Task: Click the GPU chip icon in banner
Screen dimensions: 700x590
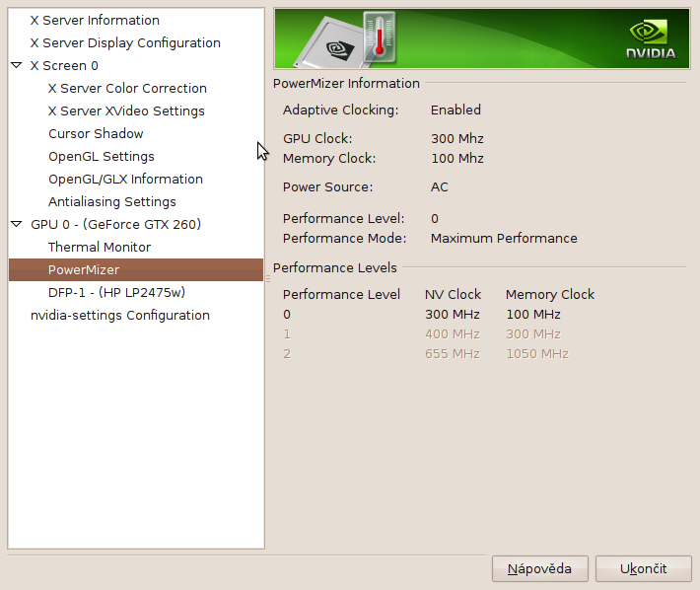Action: 330,43
